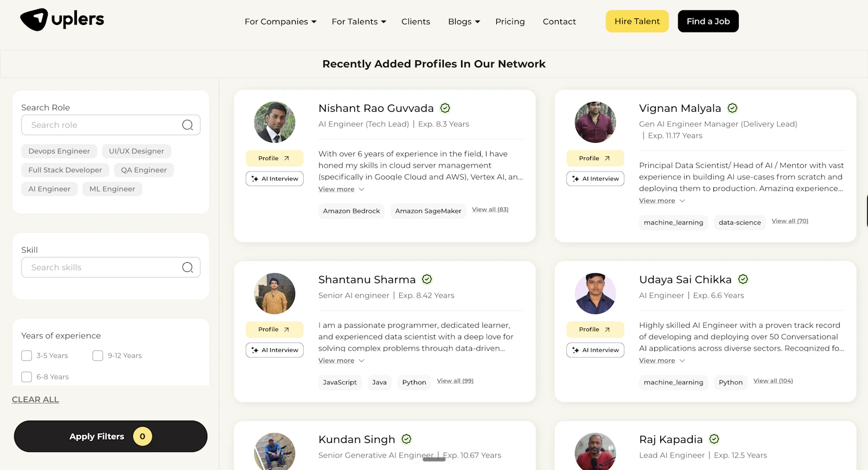Enable the 6-8 Years filter checkbox
This screenshot has height=470, width=868.
click(x=27, y=377)
